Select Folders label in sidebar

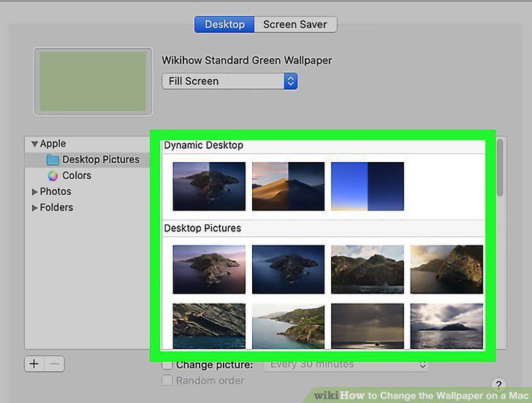click(x=56, y=207)
